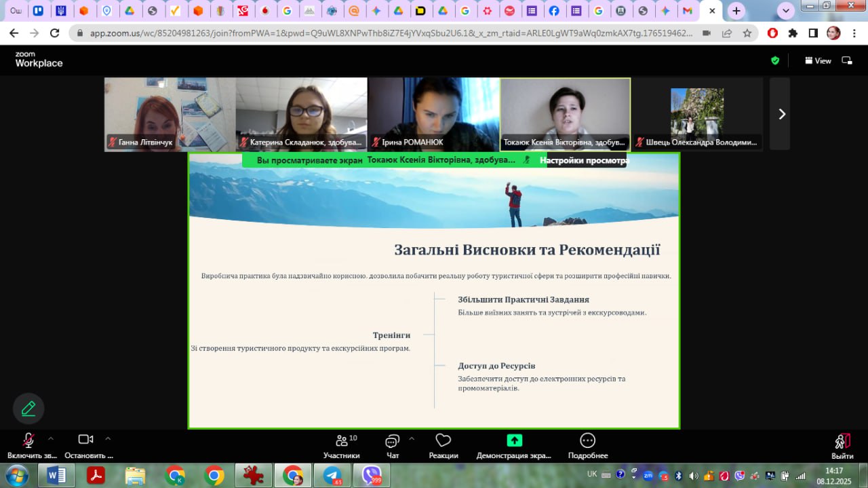The width and height of the screenshot is (868, 488).
Task: Open the Reactions menu
Action: [x=443, y=446]
